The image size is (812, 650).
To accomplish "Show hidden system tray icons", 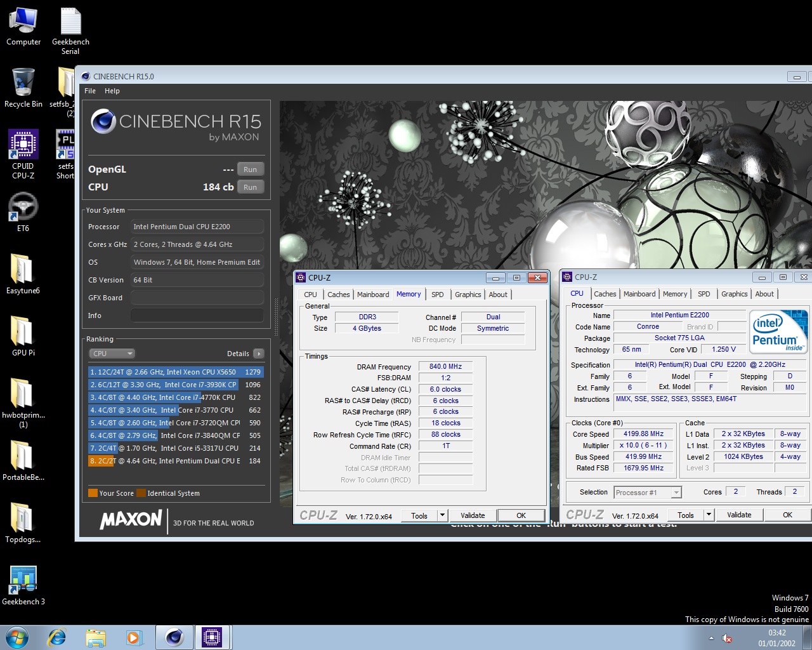I will [711, 638].
